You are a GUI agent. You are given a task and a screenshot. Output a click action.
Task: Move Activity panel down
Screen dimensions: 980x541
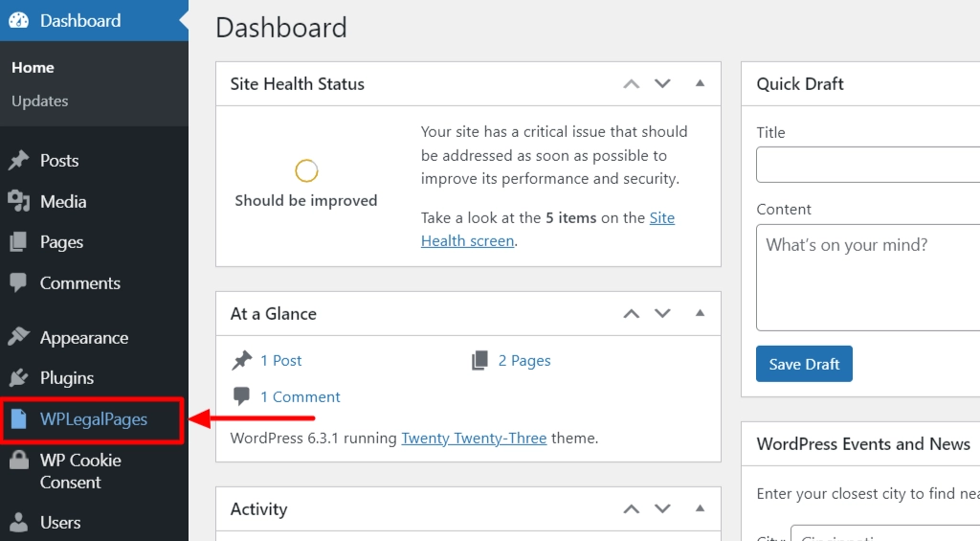662,508
